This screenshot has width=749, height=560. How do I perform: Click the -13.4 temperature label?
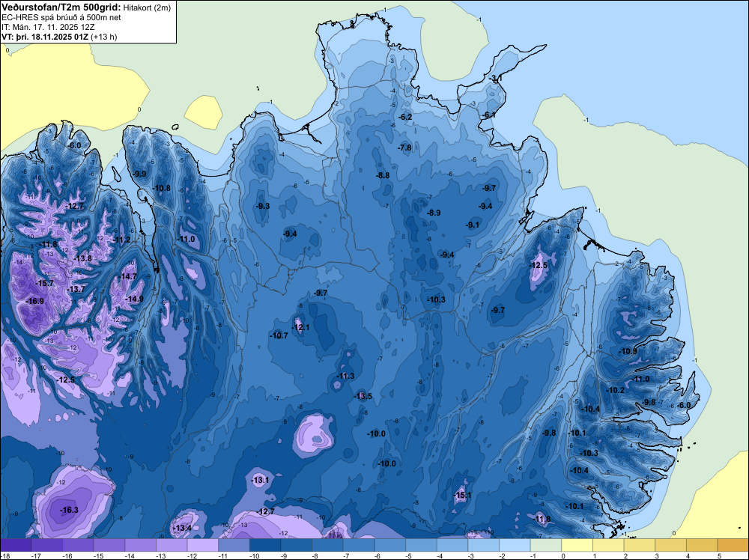point(183,528)
